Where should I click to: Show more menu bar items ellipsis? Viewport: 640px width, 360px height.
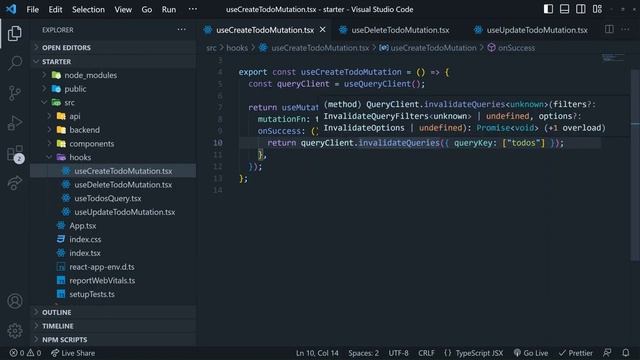[x=193, y=9]
